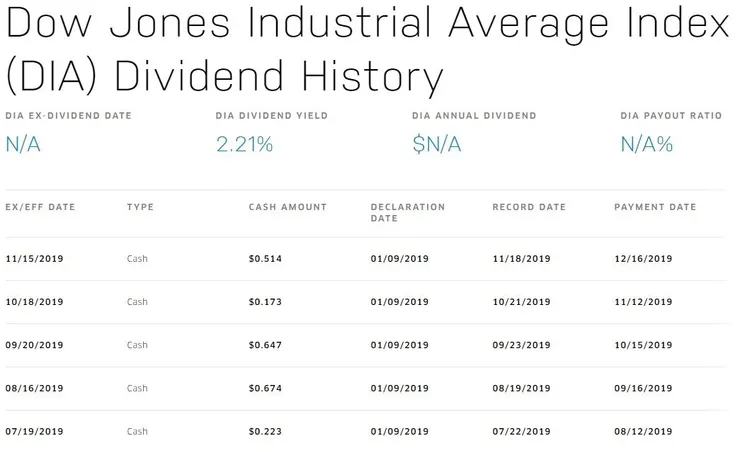Click the $0.514 cash amount cell
The height and width of the screenshot is (452, 740).
[265, 259]
